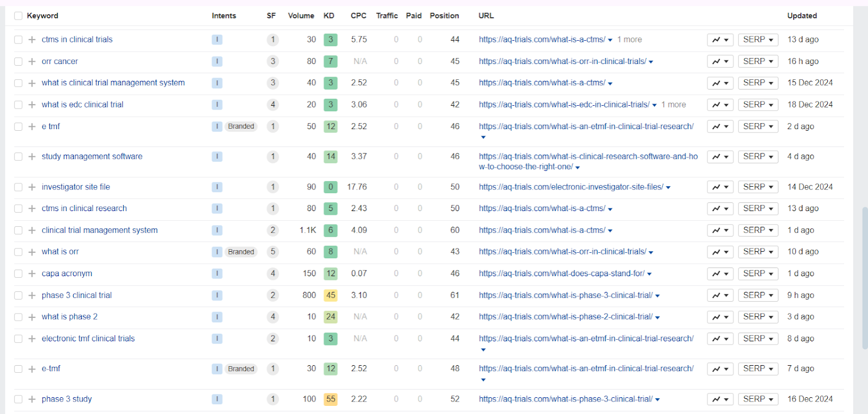Check 'ctms in clinical research' row checkbox
Viewport: 868px width, 414px height.
(18, 209)
